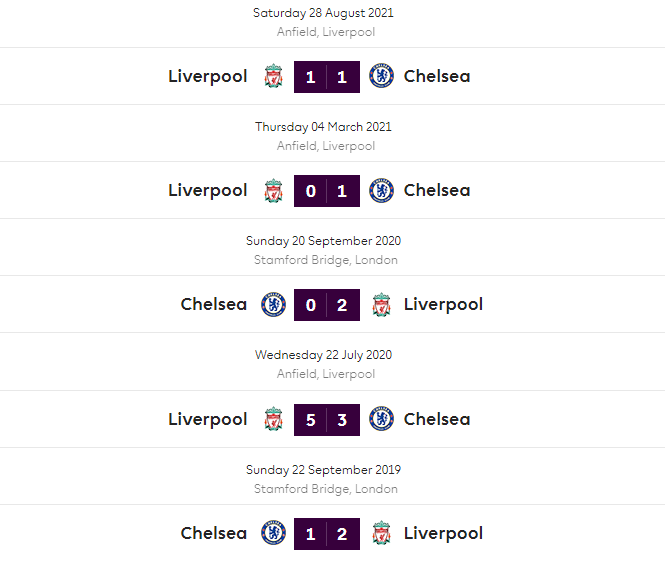Click Chelsea crest in 28 August 2021 match
The width and height of the screenshot is (665, 561).
tap(381, 76)
